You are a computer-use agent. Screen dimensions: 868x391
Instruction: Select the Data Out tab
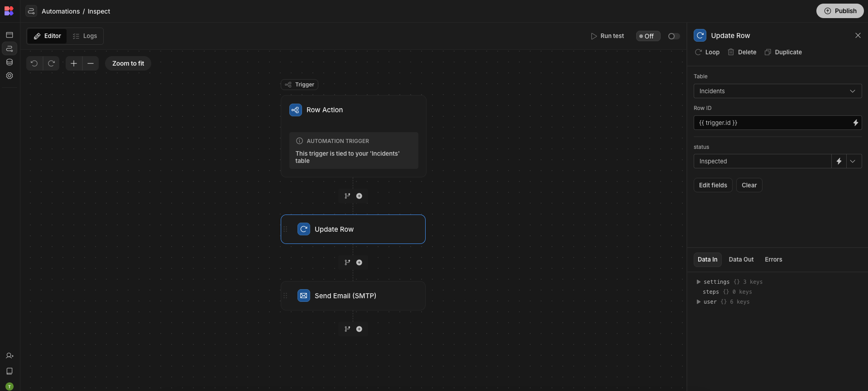[741, 259]
